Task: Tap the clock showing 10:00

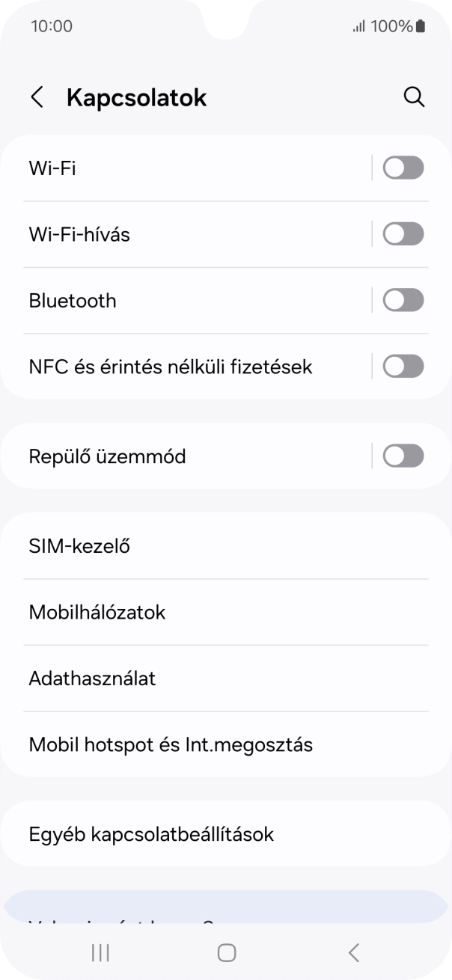Action: point(52,25)
